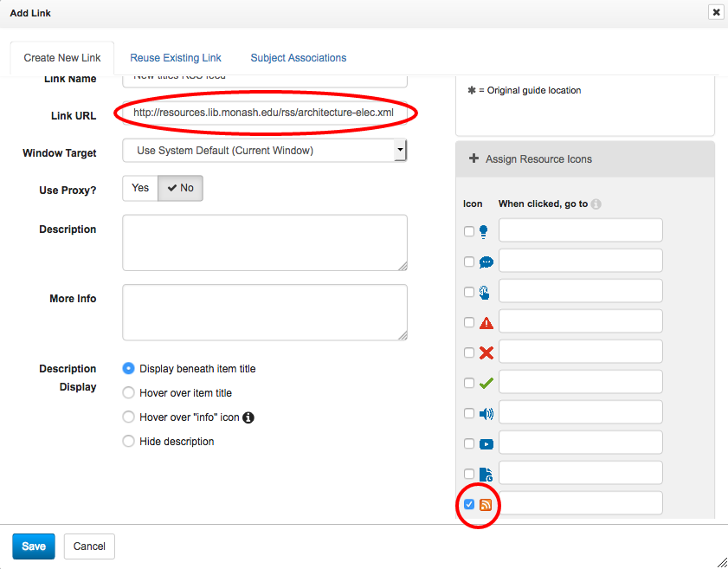
Task: Uncheck the RSS feed icon checkbox
Action: click(469, 504)
